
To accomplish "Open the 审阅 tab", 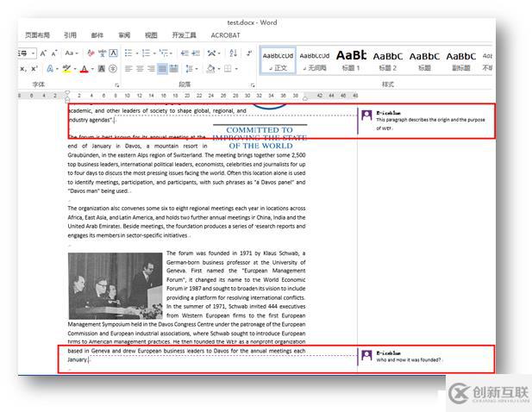I will [x=124, y=35].
